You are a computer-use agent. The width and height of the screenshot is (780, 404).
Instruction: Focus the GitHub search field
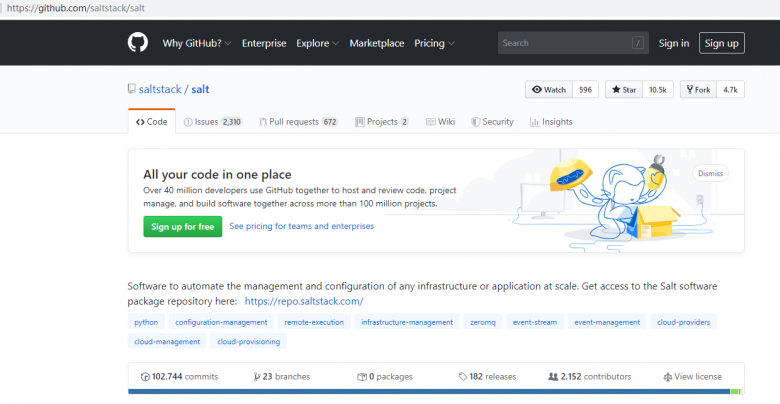click(x=573, y=43)
